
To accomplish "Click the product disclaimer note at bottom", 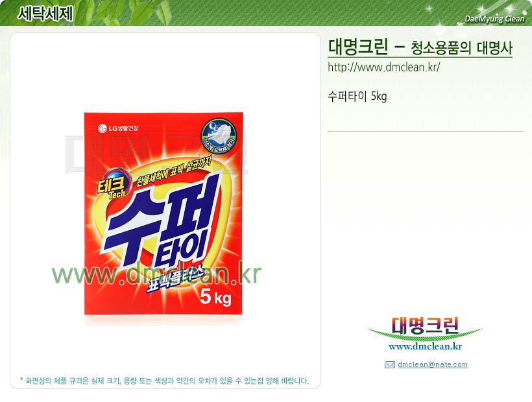I will tap(165, 381).
